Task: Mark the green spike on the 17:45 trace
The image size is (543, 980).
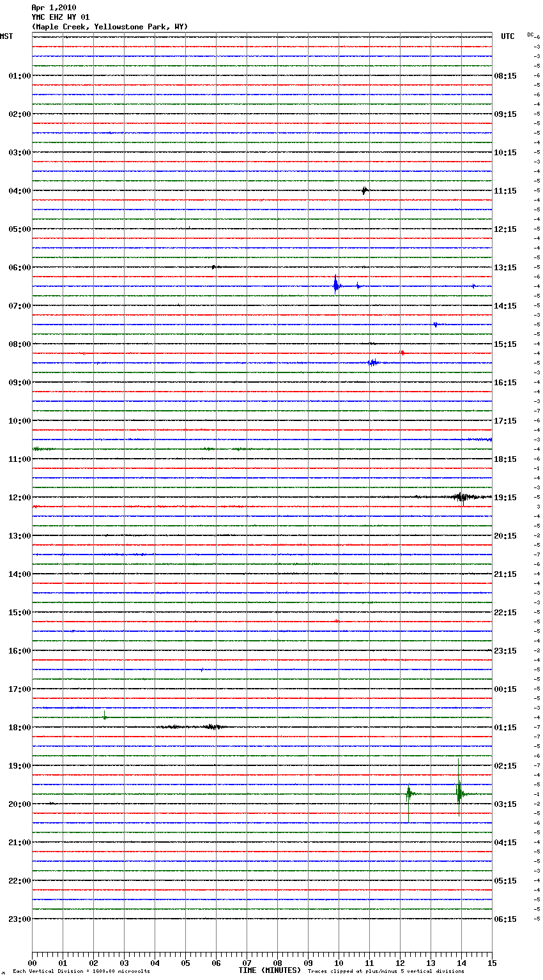Action: tap(104, 715)
